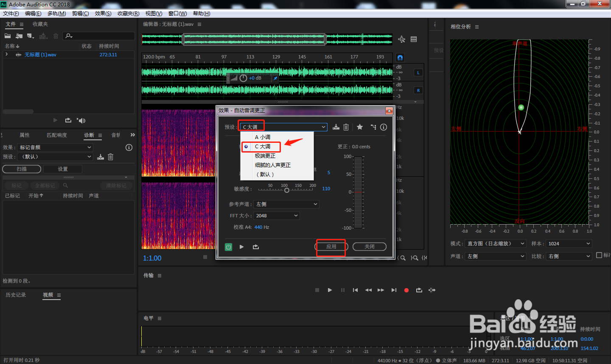Click the transport rewind button
611x364 pixels.
[368, 290]
